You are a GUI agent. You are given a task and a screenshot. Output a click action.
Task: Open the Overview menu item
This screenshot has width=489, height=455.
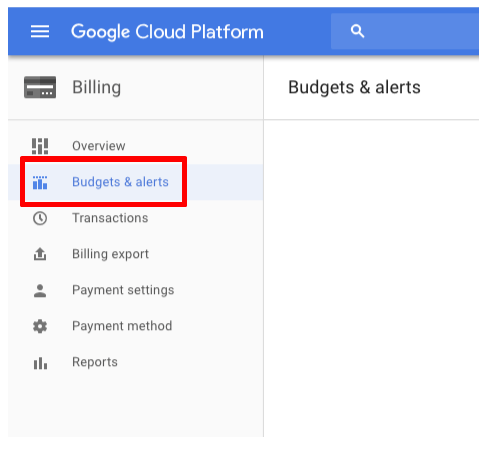(136, 146)
